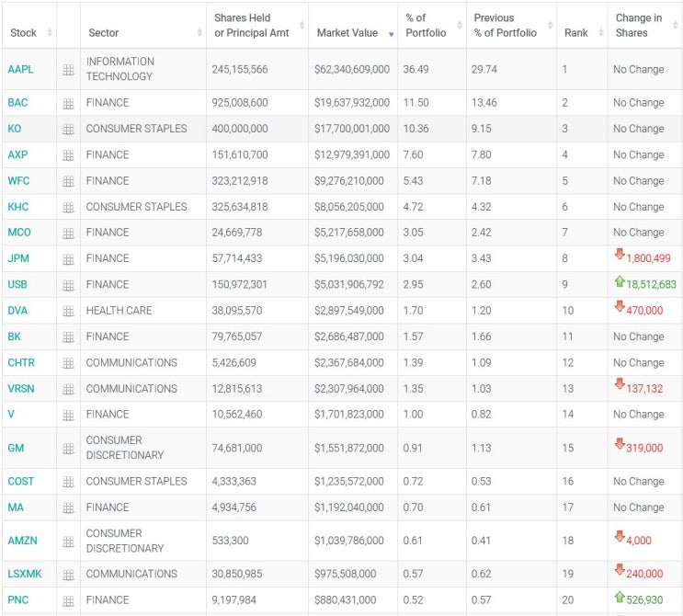Open the grid icon in V row
This screenshot has height=616, width=683.
point(68,416)
